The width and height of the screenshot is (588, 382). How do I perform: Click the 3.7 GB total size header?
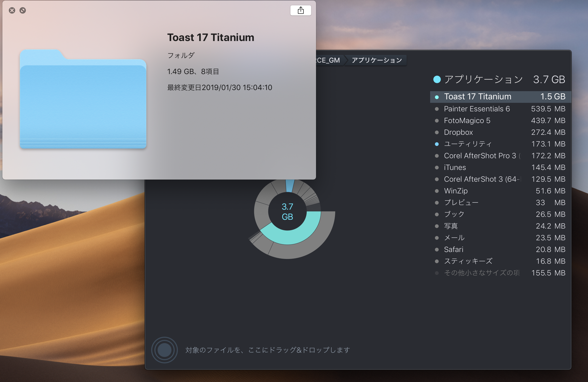click(549, 79)
